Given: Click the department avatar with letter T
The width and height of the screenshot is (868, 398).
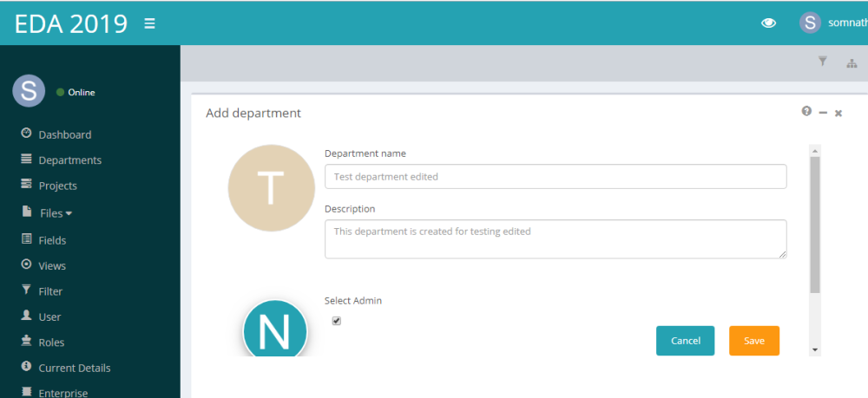Looking at the screenshot, I should (271, 188).
